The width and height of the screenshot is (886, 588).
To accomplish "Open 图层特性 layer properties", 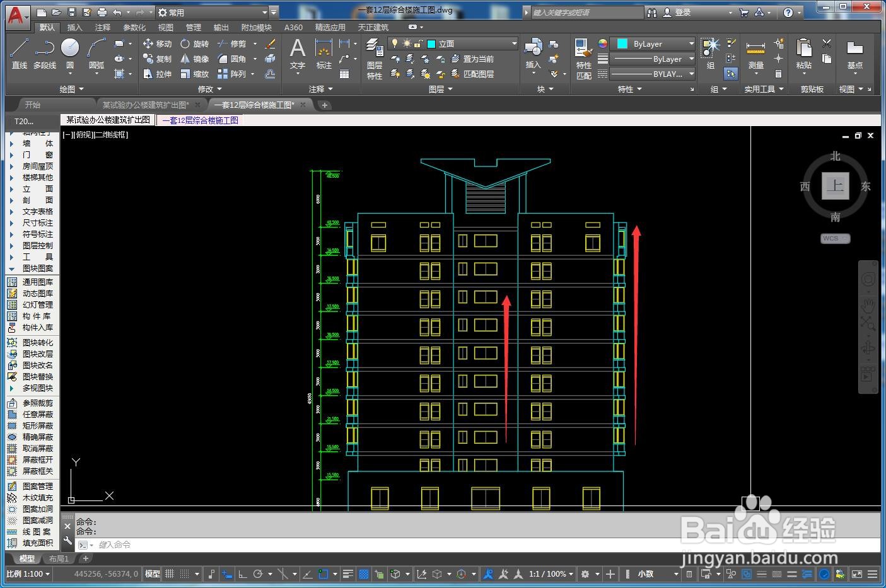I will [375, 59].
